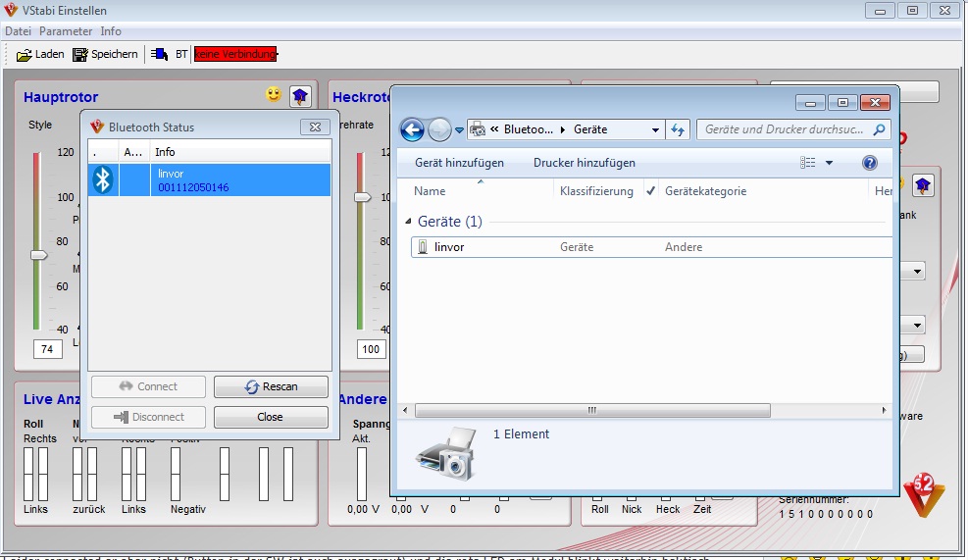
Task: Click the VStabi 5.2 logo
Action: point(924,495)
